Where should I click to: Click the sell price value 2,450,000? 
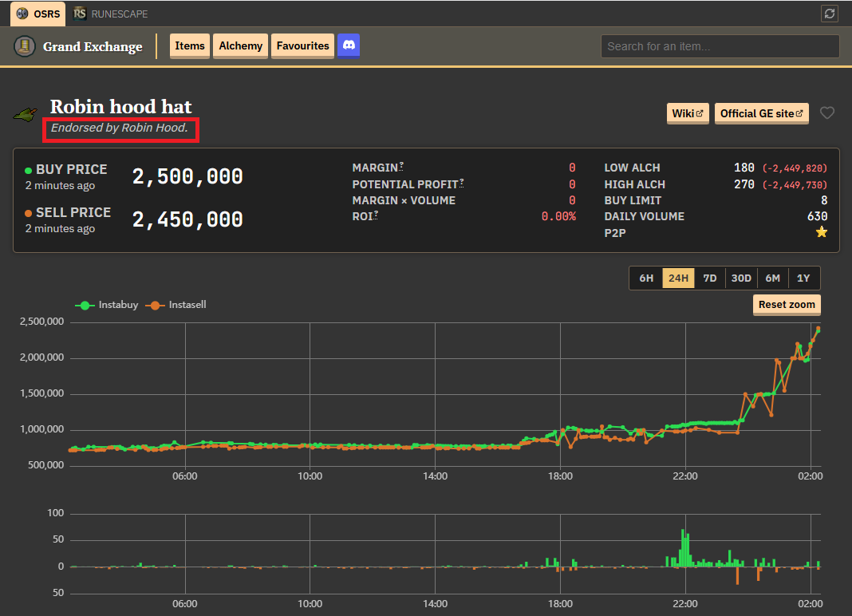tap(187, 219)
